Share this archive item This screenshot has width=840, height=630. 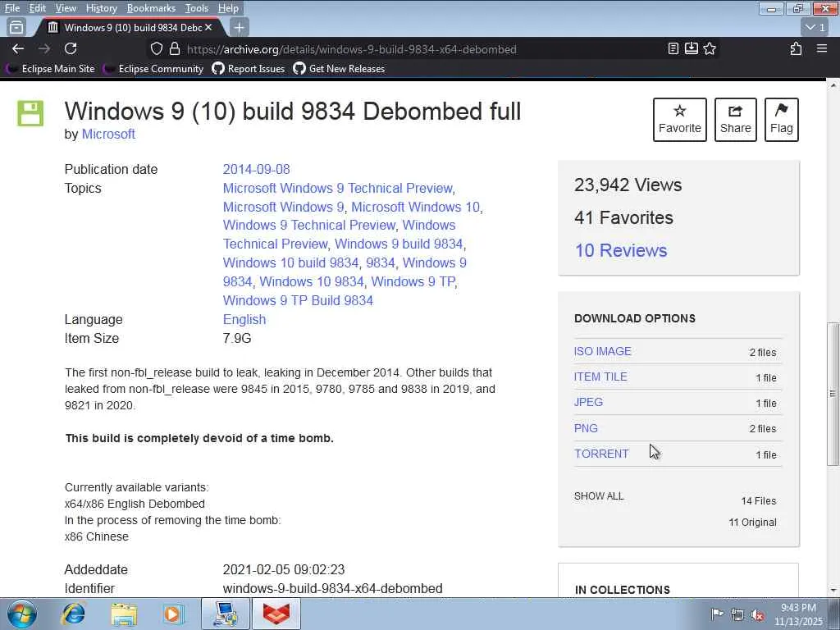(x=736, y=120)
